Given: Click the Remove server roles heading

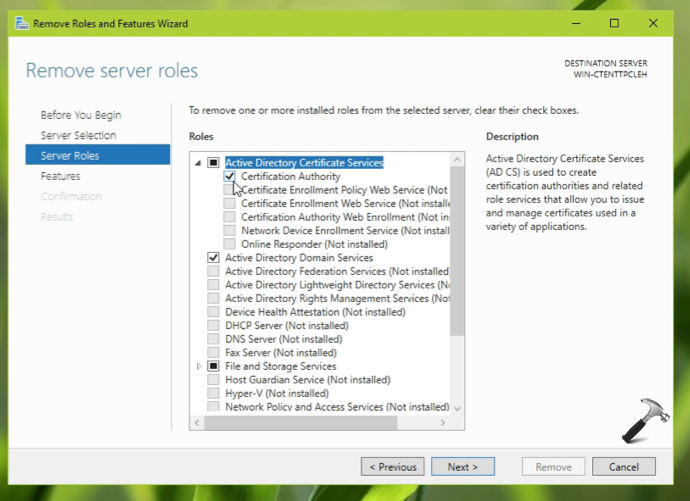Looking at the screenshot, I should (112, 70).
